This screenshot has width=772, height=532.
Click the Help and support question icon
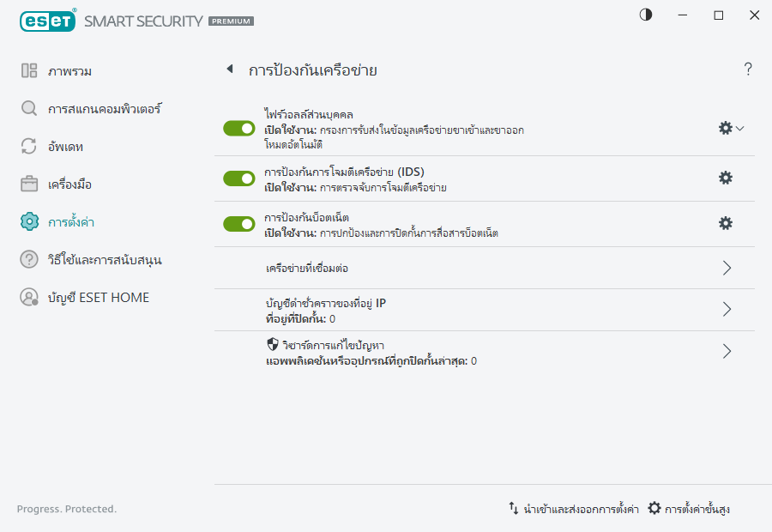(x=28, y=259)
